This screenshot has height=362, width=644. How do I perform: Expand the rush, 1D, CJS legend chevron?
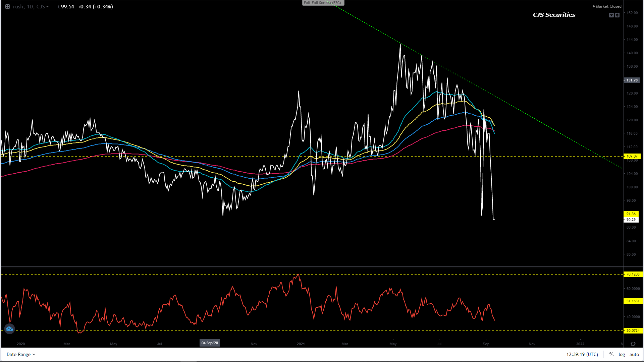point(48,7)
